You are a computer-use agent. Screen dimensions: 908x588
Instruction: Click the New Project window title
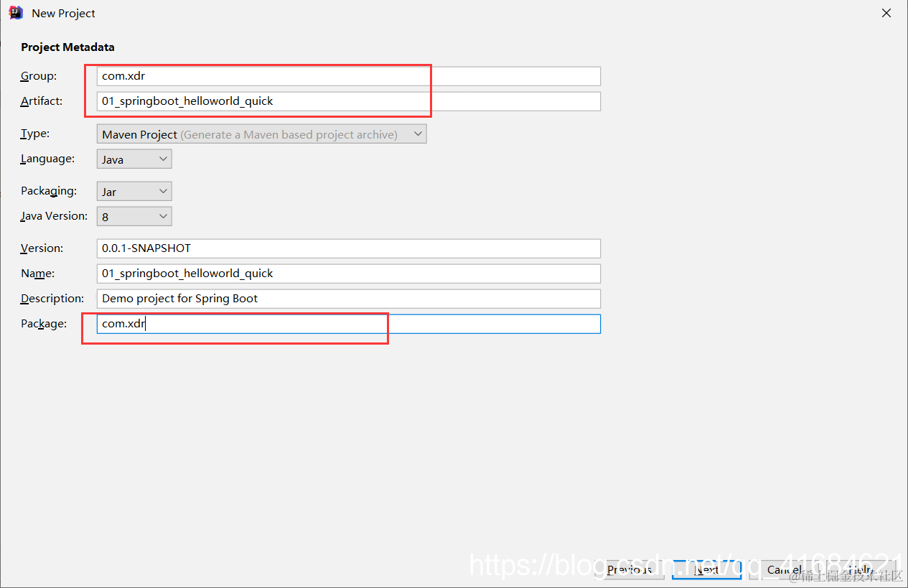coord(63,13)
